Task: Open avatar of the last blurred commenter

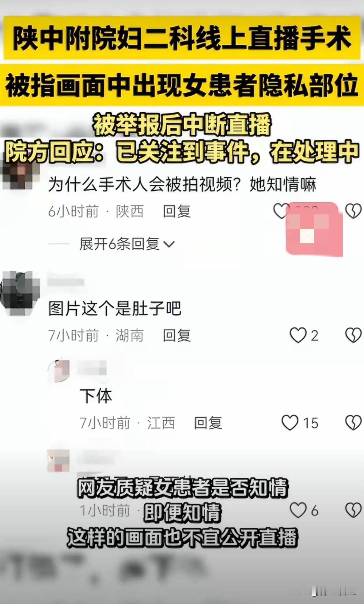Action: pyautogui.click(x=59, y=460)
